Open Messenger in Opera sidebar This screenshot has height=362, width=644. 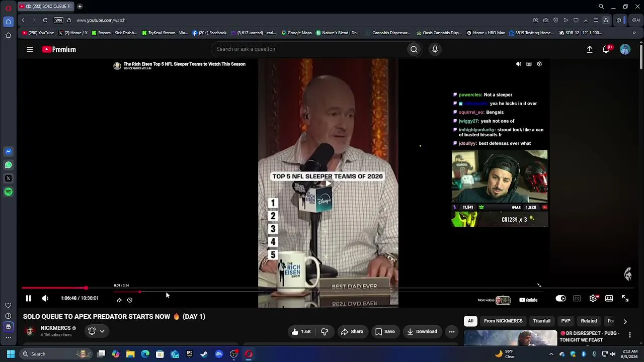coord(8,151)
